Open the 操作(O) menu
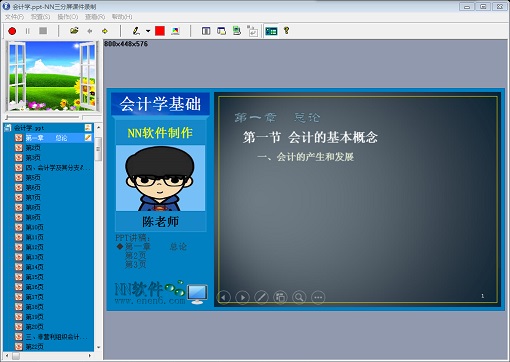Image resolution: width=510 pixels, height=362 pixels. 68,17
